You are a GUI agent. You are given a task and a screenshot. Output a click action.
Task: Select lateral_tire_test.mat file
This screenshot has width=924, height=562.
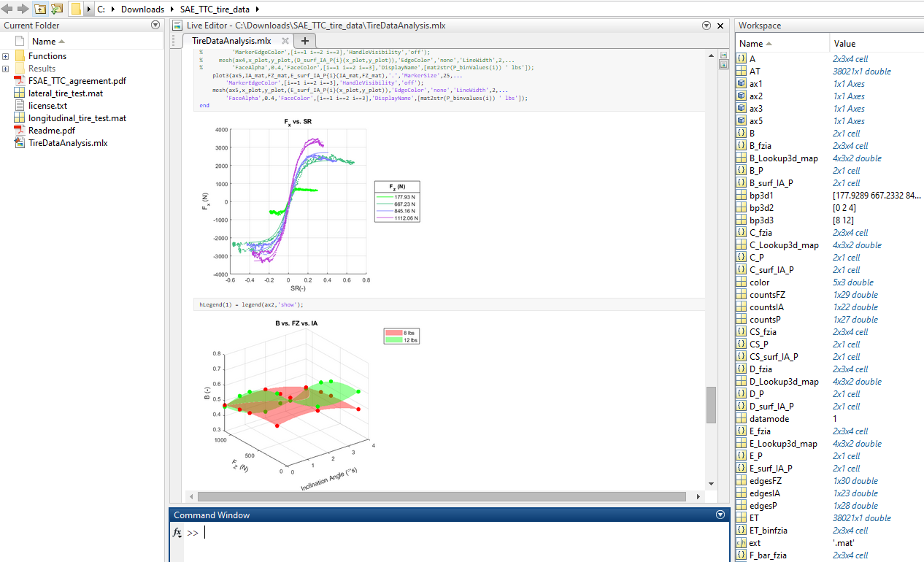(65, 93)
